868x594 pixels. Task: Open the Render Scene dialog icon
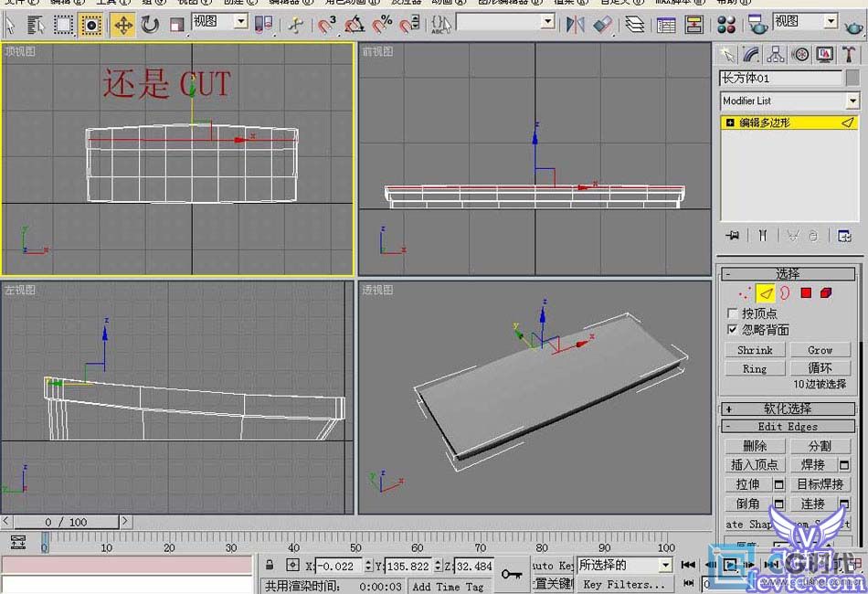tap(757, 25)
